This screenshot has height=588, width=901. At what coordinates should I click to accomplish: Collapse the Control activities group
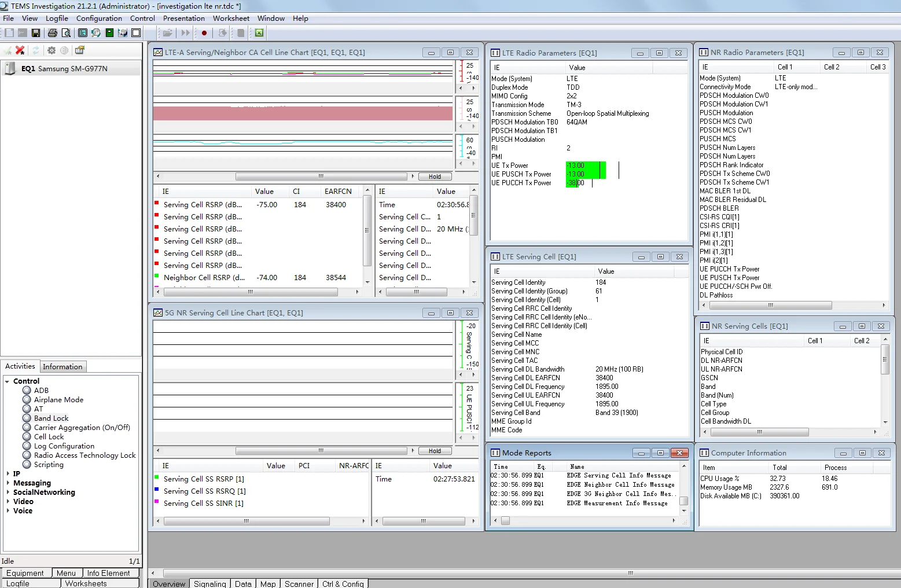(x=8, y=381)
